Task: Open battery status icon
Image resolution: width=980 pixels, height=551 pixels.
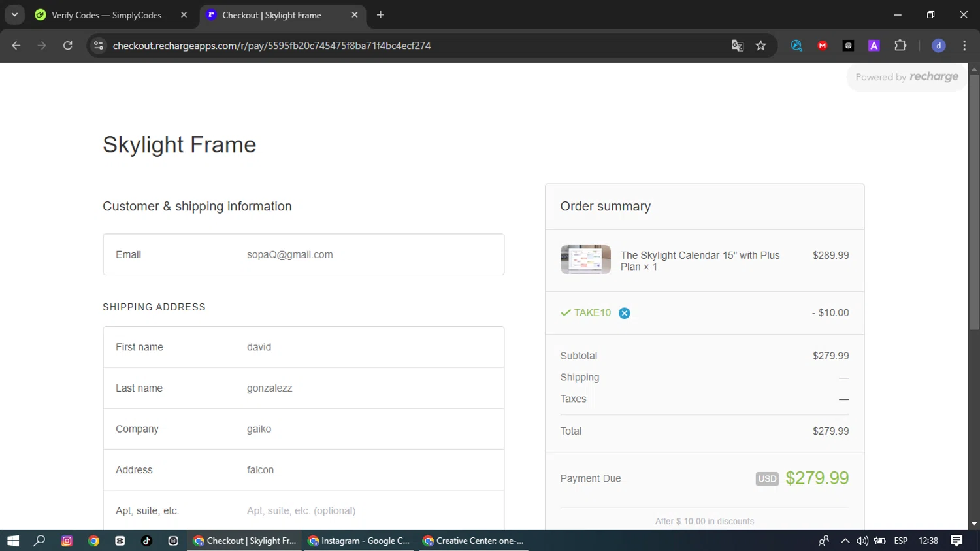Action: 880,541
